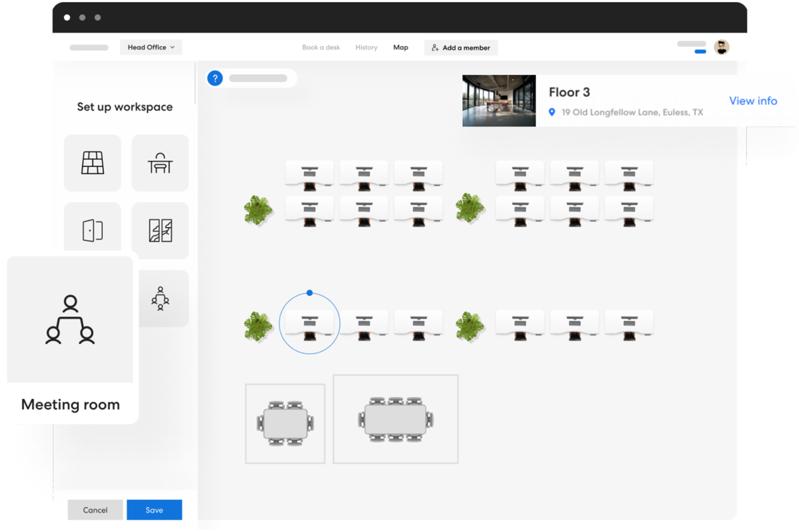Viewport: 799px width, 532px height.
Task: Select the window partition tool
Action: (x=160, y=231)
